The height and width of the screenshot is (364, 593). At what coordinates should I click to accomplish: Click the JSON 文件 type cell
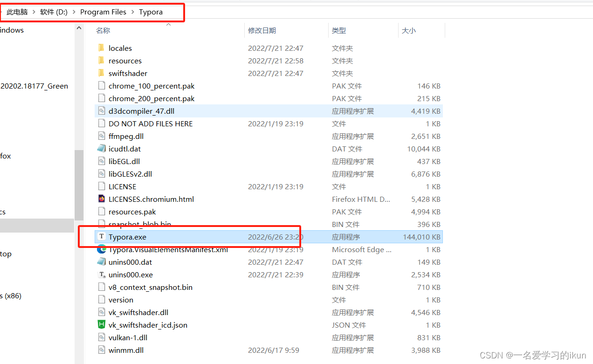pyautogui.click(x=349, y=325)
